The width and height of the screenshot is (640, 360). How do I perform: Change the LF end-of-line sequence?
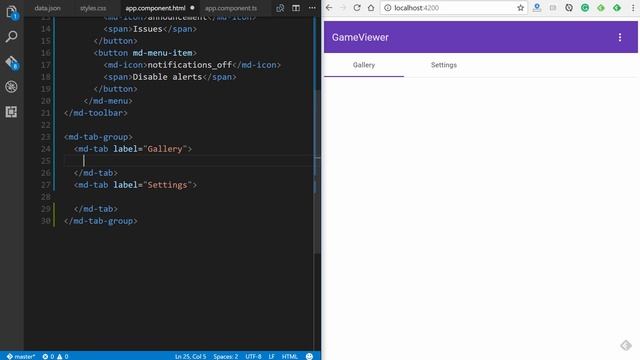click(271, 356)
